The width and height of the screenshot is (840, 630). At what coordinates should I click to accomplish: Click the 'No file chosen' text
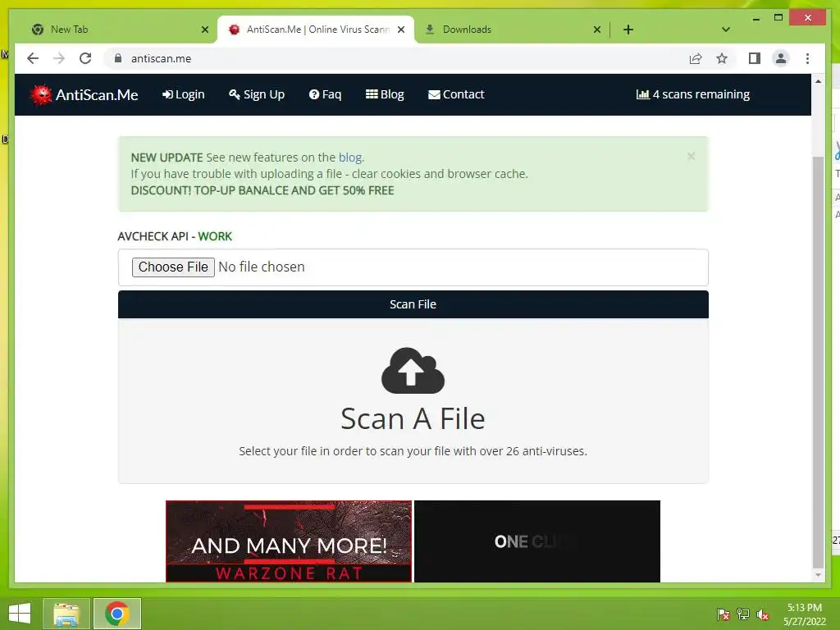(x=262, y=267)
